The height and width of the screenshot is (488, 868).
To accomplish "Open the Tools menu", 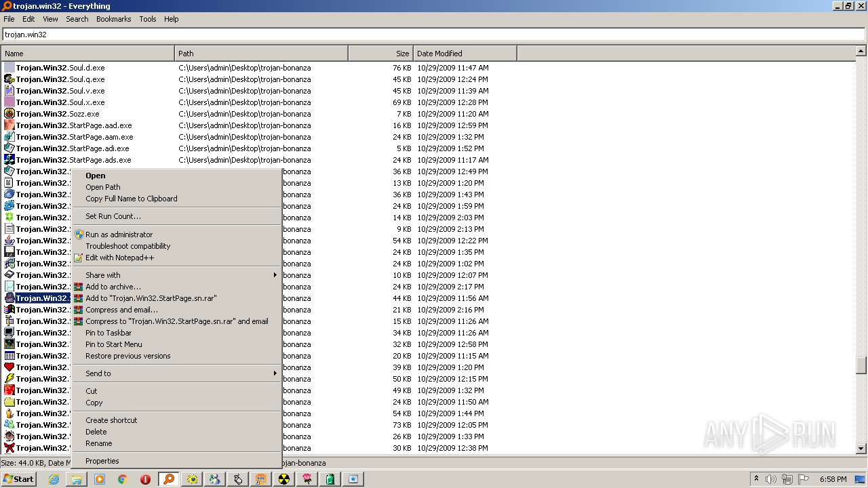I will [x=148, y=19].
